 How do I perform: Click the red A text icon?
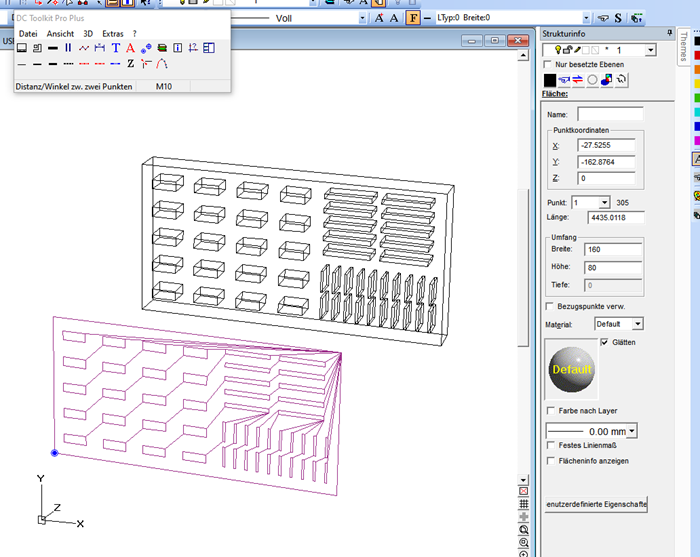pos(130,48)
